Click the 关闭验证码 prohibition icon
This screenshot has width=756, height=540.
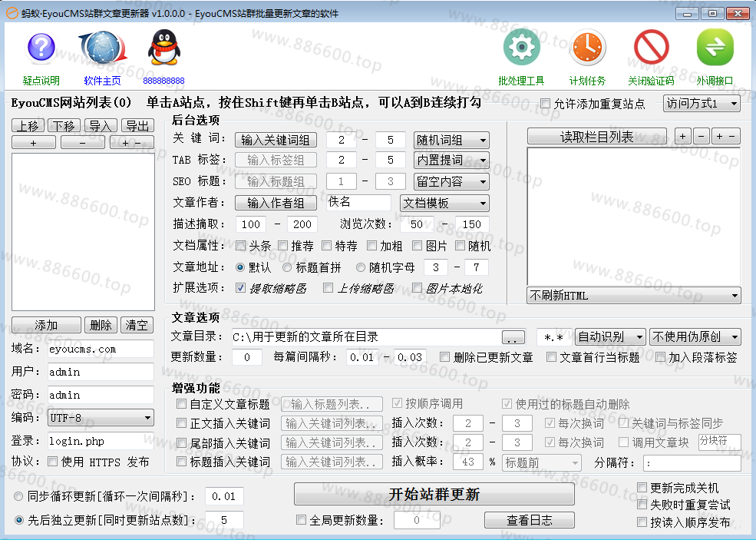point(651,48)
